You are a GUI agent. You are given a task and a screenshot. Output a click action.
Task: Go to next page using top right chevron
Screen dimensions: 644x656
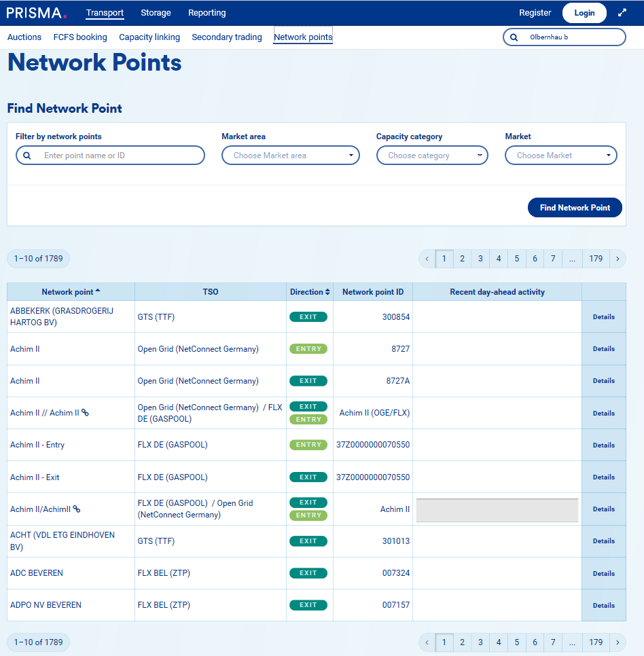pyautogui.click(x=618, y=259)
